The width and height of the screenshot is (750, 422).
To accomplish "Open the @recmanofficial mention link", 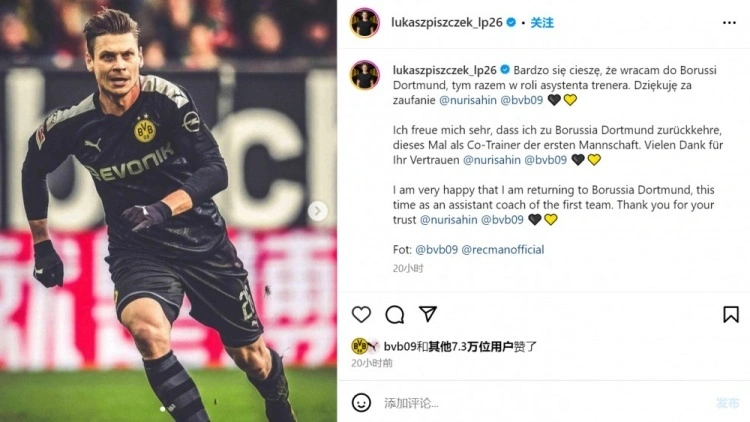I will (x=502, y=249).
